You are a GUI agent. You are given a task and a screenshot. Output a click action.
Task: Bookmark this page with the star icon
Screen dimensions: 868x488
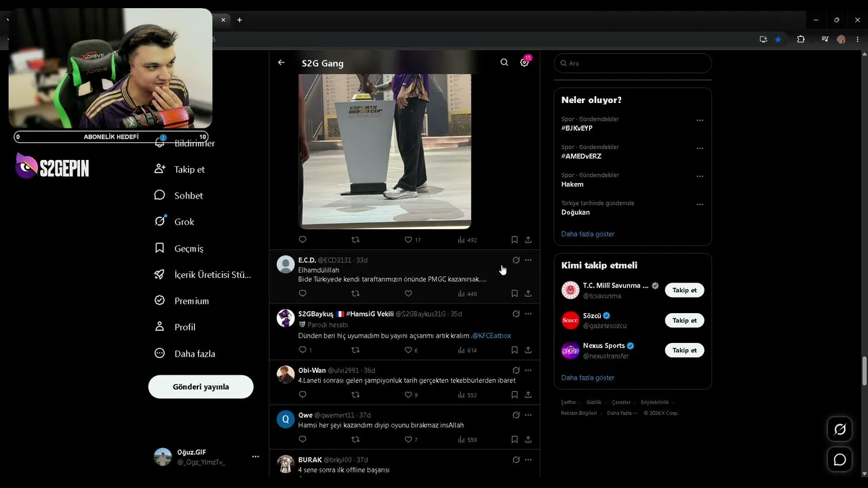[778, 39]
